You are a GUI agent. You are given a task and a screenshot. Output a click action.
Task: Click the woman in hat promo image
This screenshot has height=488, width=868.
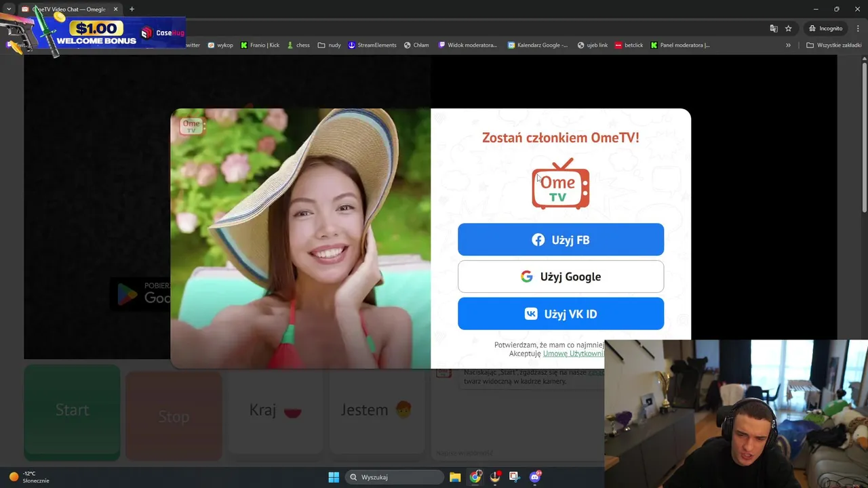coord(300,239)
